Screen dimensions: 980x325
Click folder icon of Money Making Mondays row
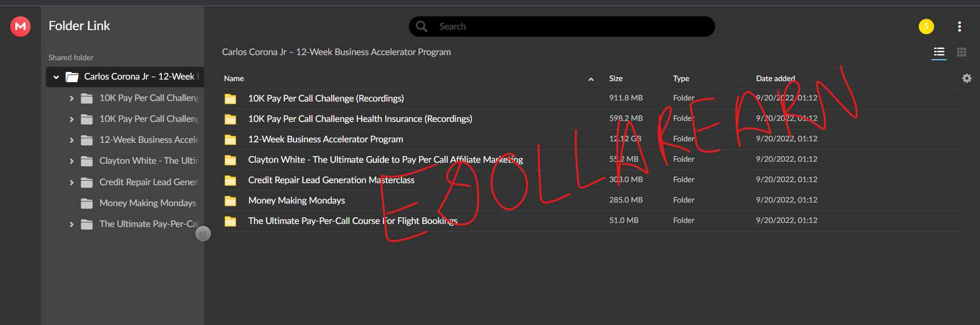tap(230, 201)
